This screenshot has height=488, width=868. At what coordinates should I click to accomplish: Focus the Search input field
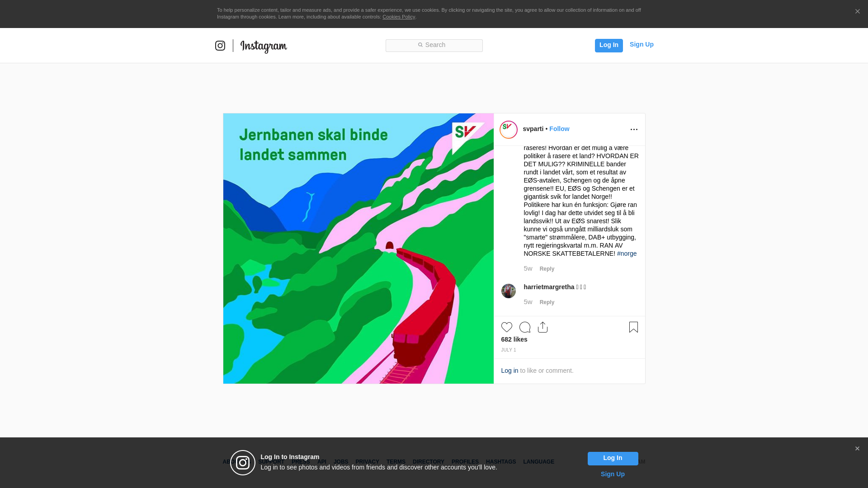click(434, 46)
